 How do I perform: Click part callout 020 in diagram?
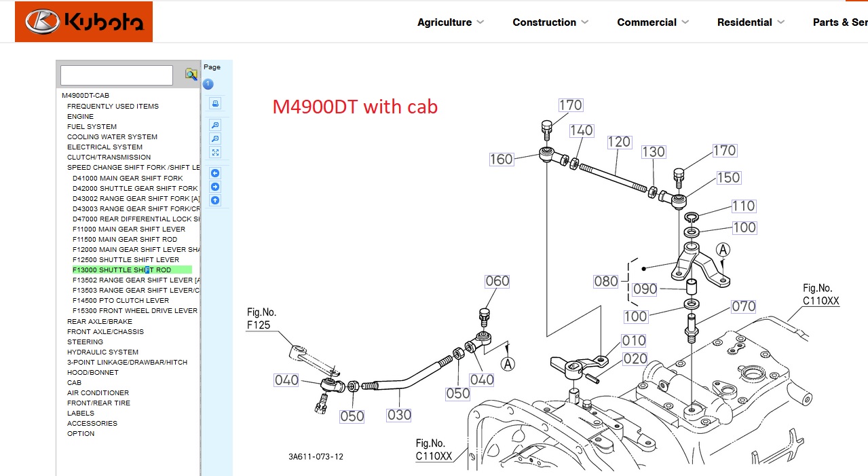tap(635, 359)
